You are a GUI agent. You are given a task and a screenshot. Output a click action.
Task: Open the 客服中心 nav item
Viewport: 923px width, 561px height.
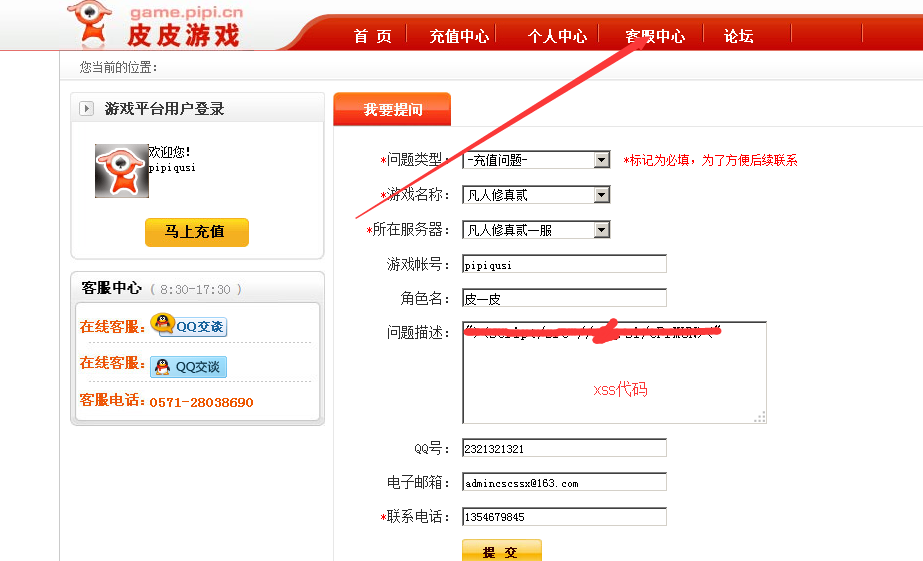click(x=655, y=36)
